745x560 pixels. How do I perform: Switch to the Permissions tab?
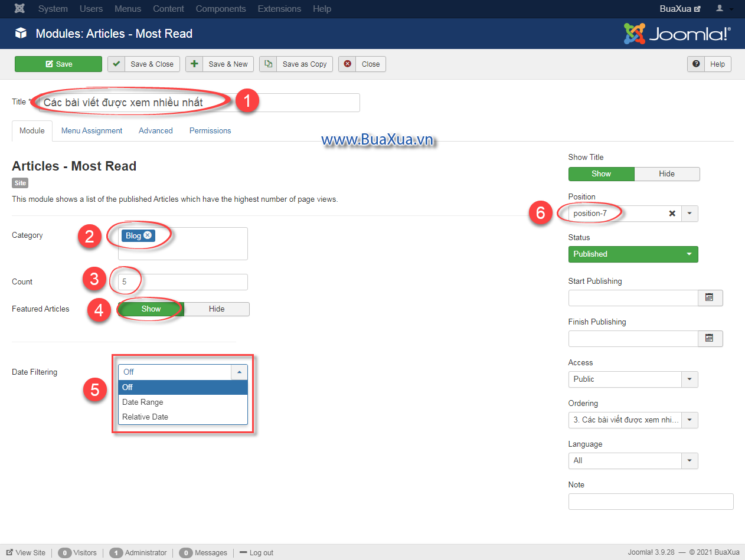point(210,130)
